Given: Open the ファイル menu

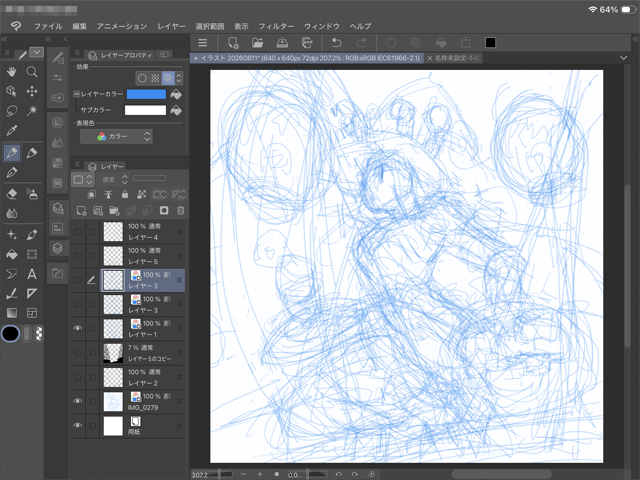Looking at the screenshot, I should pos(48,26).
